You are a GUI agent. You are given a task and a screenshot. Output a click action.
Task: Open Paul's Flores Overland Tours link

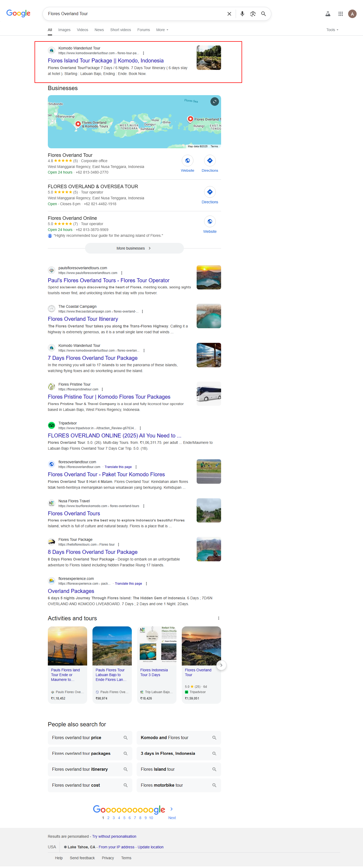[x=108, y=280]
